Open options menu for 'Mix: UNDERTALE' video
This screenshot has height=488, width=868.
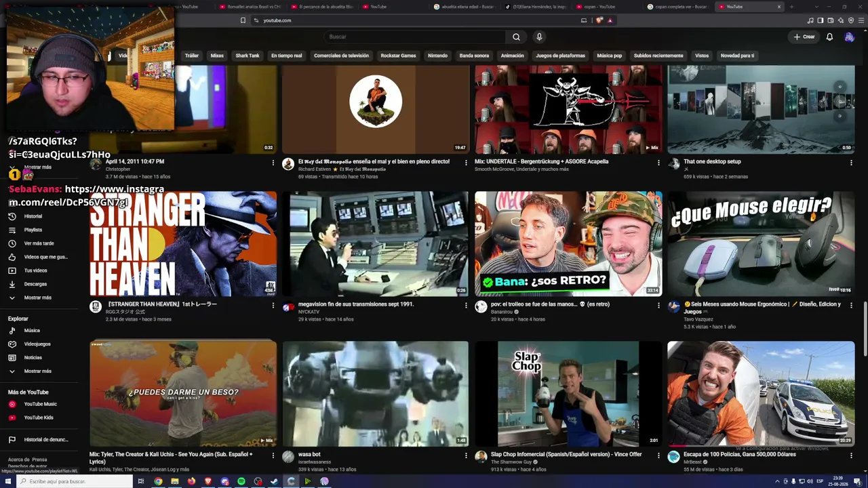(658, 163)
